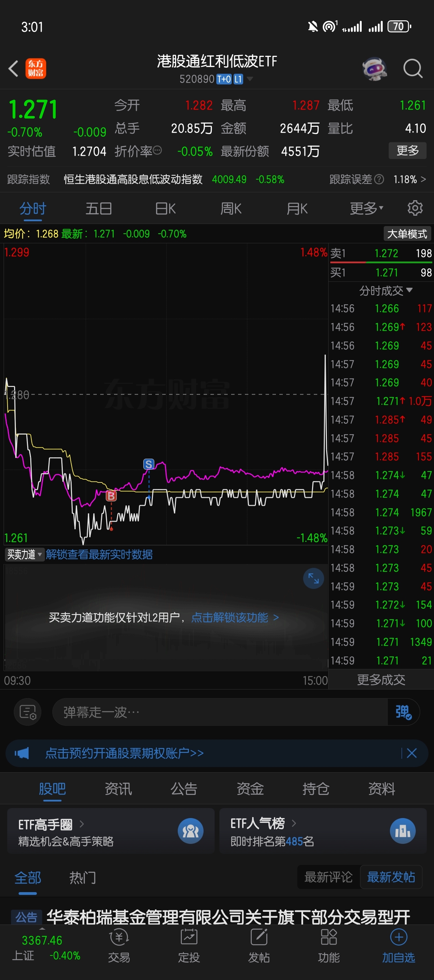Open the 公告 tab
Screen dimensions: 434x980
tap(184, 789)
